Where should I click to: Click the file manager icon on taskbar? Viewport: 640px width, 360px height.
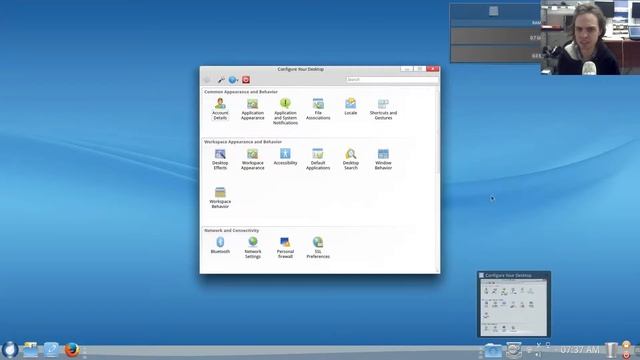click(30, 350)
